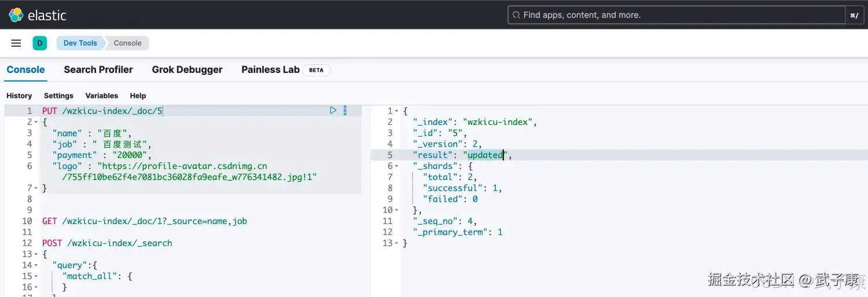The height and width of the screenshot is (297, 868).
Task: Collapse the response root object at line 1
Action: coord(396,111)
